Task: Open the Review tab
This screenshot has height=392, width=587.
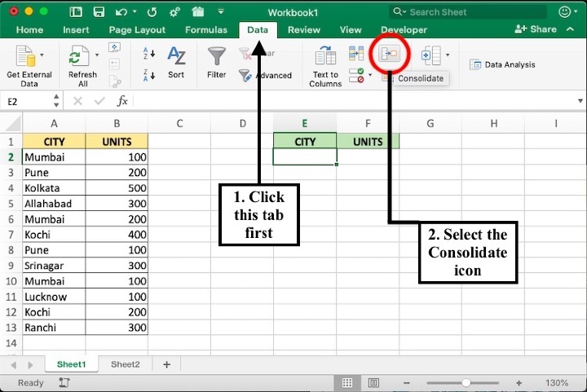Action: point(303,29)
